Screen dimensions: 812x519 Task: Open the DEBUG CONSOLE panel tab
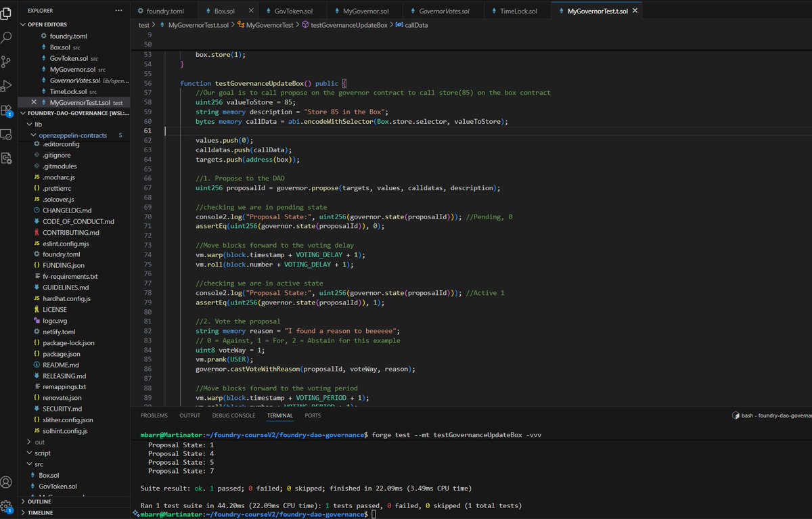tap(233, 415)
